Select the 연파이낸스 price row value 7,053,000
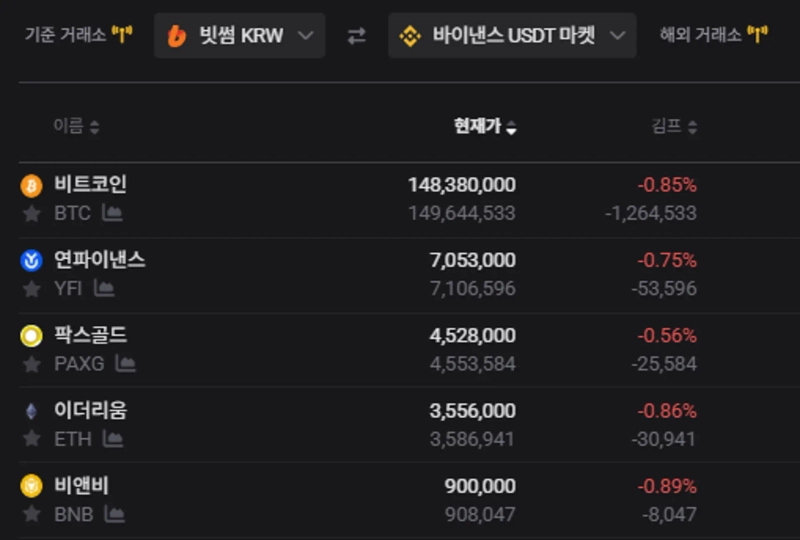 [x=472, y=260]
